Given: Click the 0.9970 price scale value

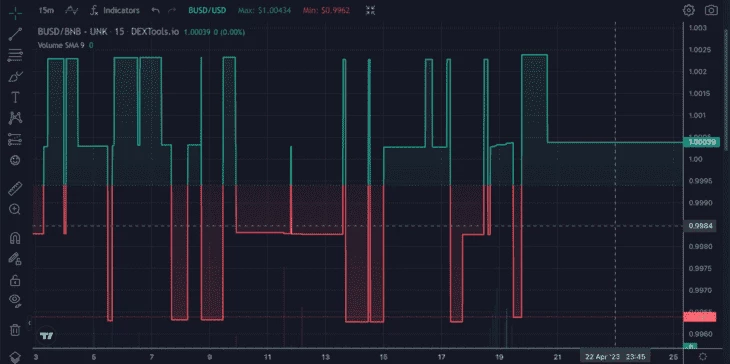Looking at the screenshot, I should pos(699,290).
